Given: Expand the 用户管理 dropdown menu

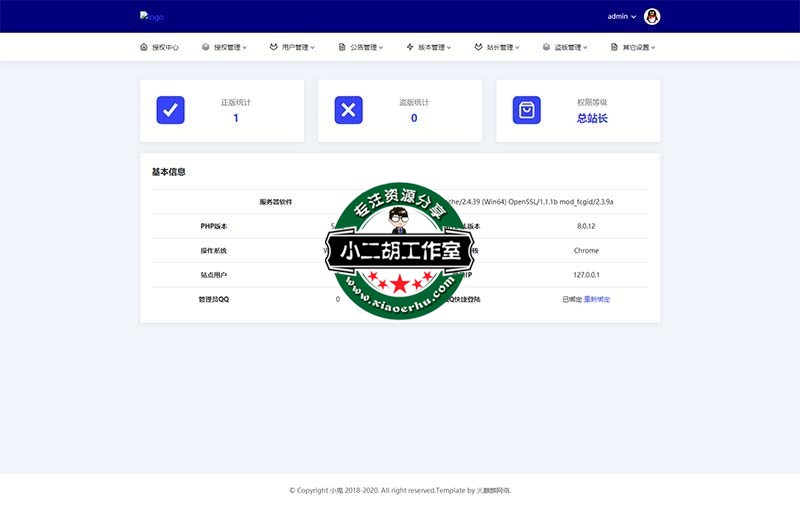Looking at the screenshot, I should pyautogui.click(x=297, y=47).
